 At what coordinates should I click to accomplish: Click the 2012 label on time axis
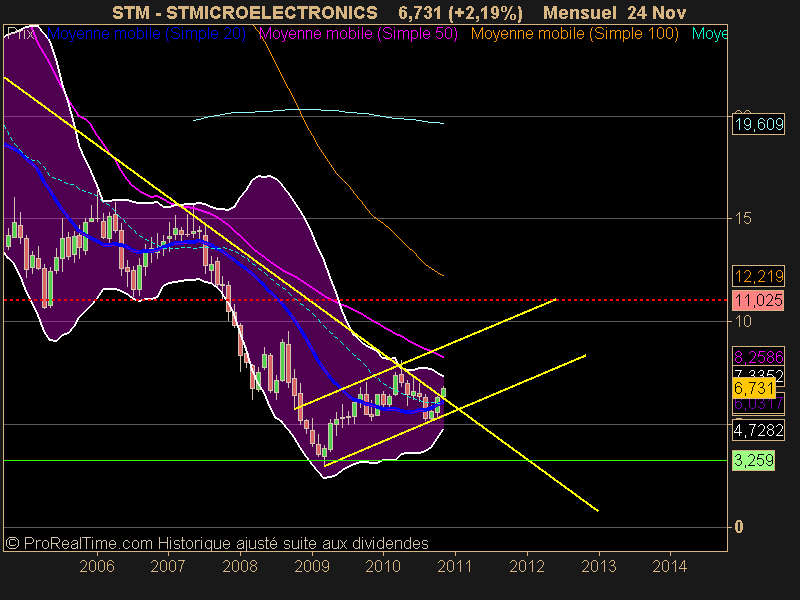527,566
